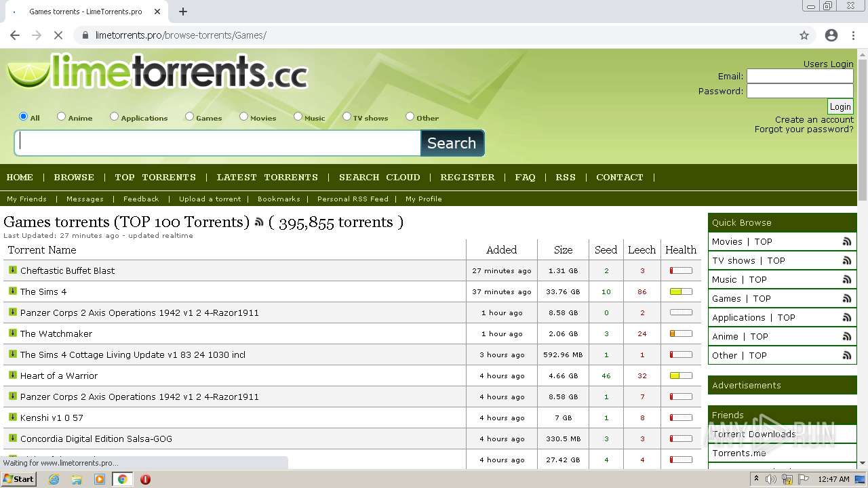Sort by the Seed column header
This screenshot has height=488, width=868.
pos(606,249)
